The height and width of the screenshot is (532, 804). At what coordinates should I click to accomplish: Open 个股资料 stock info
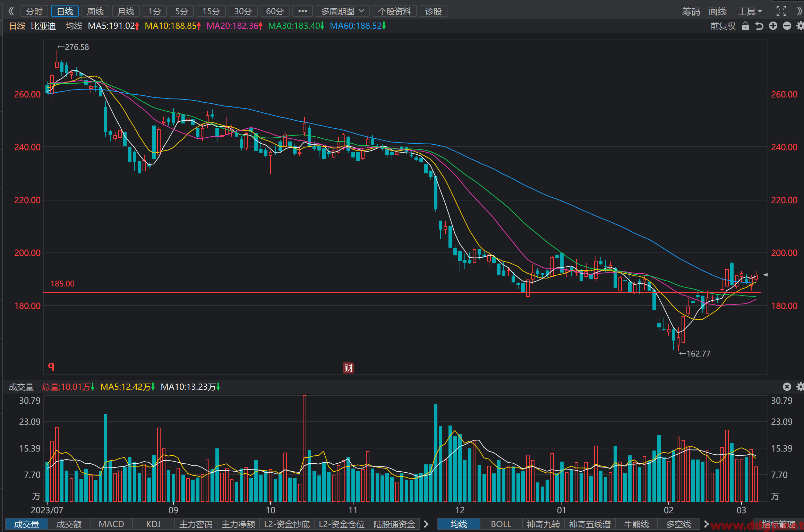(394, 11)
